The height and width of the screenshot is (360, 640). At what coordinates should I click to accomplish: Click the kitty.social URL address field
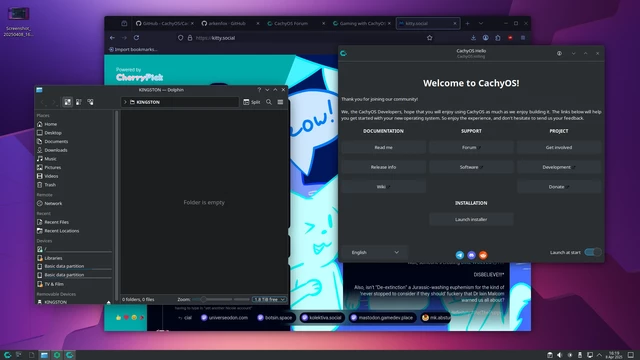tap(306, 38)
